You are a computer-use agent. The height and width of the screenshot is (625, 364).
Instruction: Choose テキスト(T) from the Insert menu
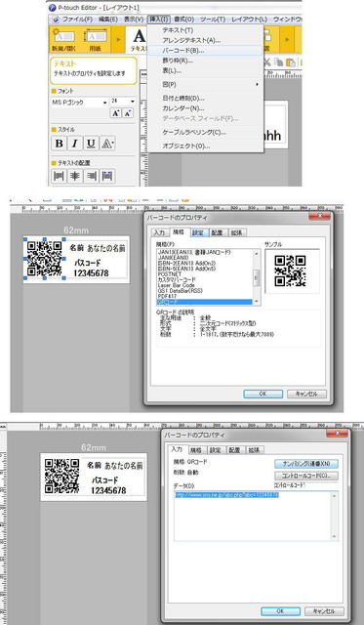(x=178, y=30)
